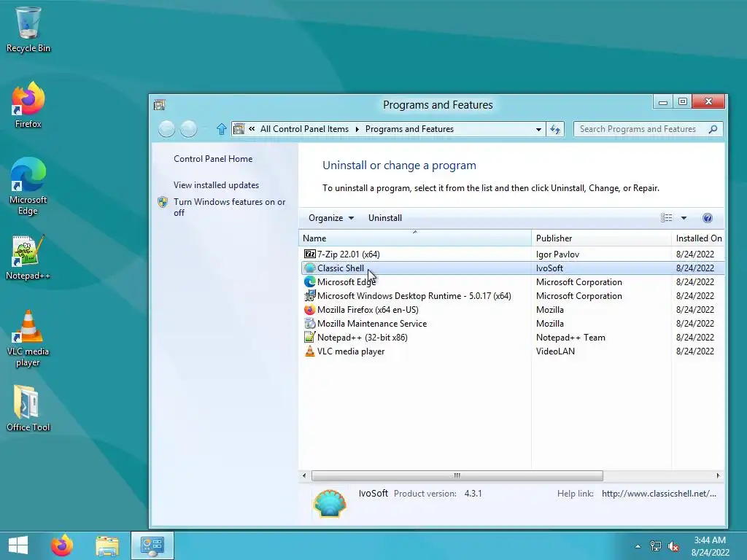Click the Microsoft Edge icon in program list
The height and width of the screenshot is (560, 747).
pos(309,281)
